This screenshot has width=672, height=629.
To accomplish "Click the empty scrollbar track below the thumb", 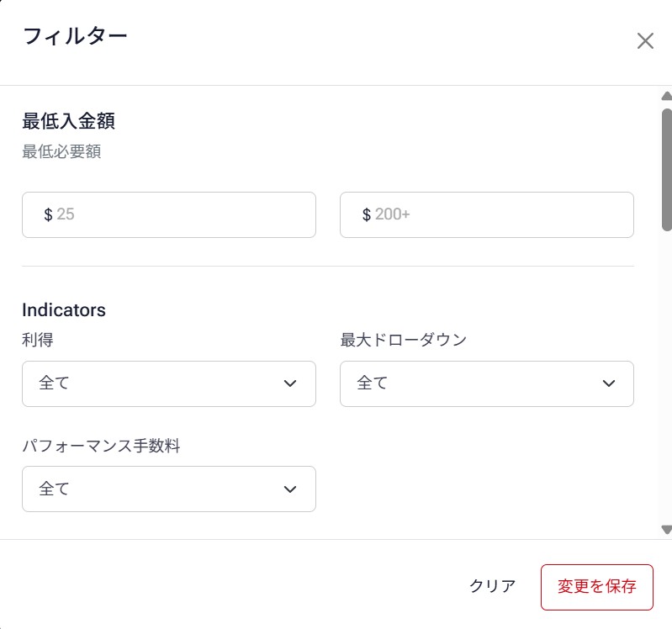I will click(666, 378).
